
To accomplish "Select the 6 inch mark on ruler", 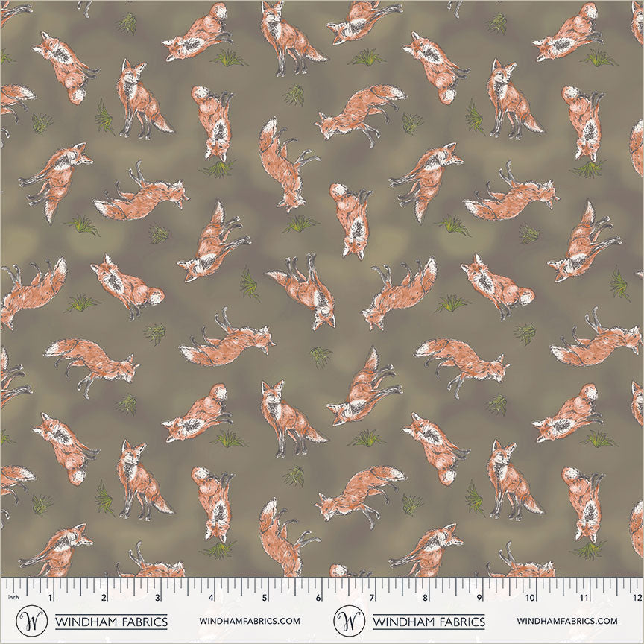I will tap(318, 597).
